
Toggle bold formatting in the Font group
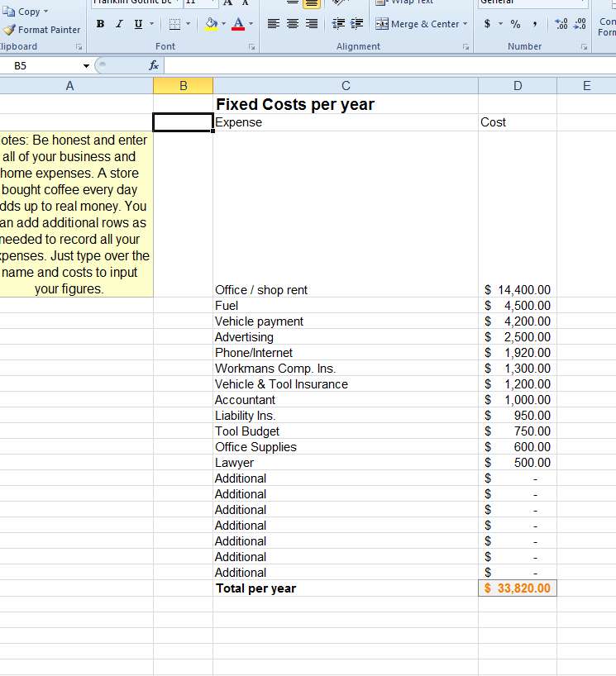100,24
